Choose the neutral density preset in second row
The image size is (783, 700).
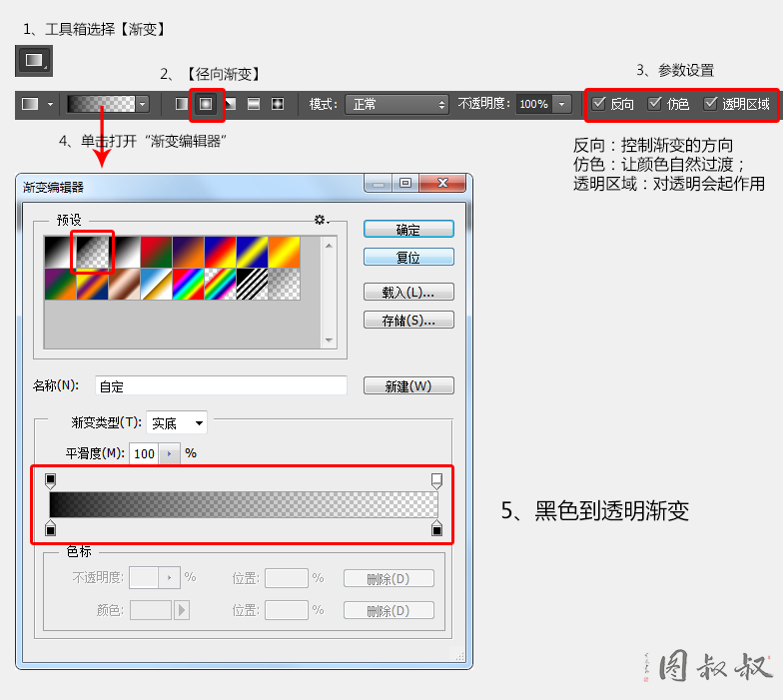pos(284,284)
